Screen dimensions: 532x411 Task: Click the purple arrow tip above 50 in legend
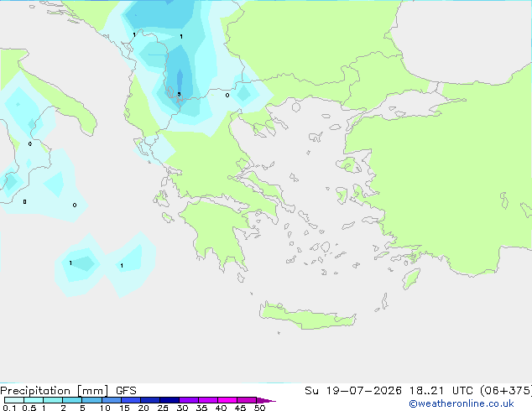coord(266,400)
